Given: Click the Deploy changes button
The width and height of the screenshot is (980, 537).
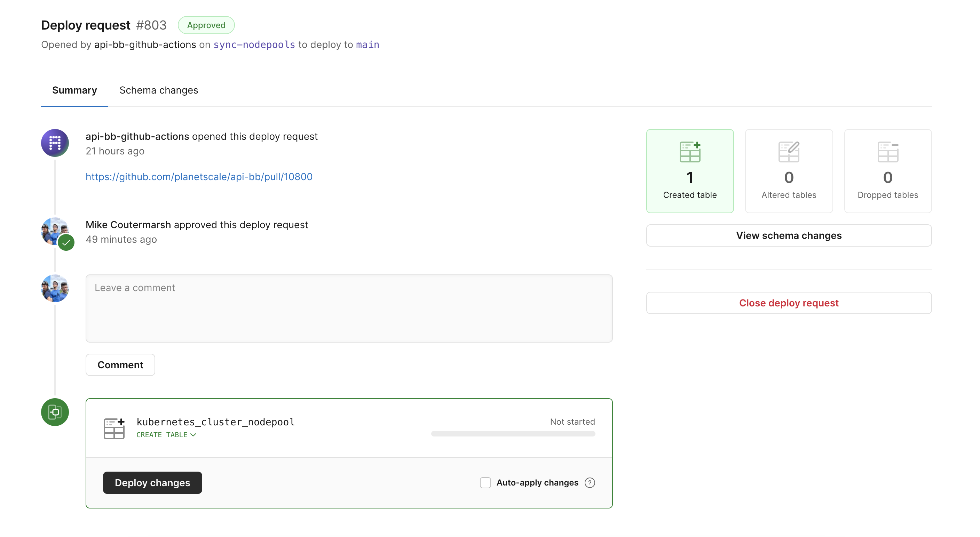Looking at the screenshot, I should [x=152, y=483].
